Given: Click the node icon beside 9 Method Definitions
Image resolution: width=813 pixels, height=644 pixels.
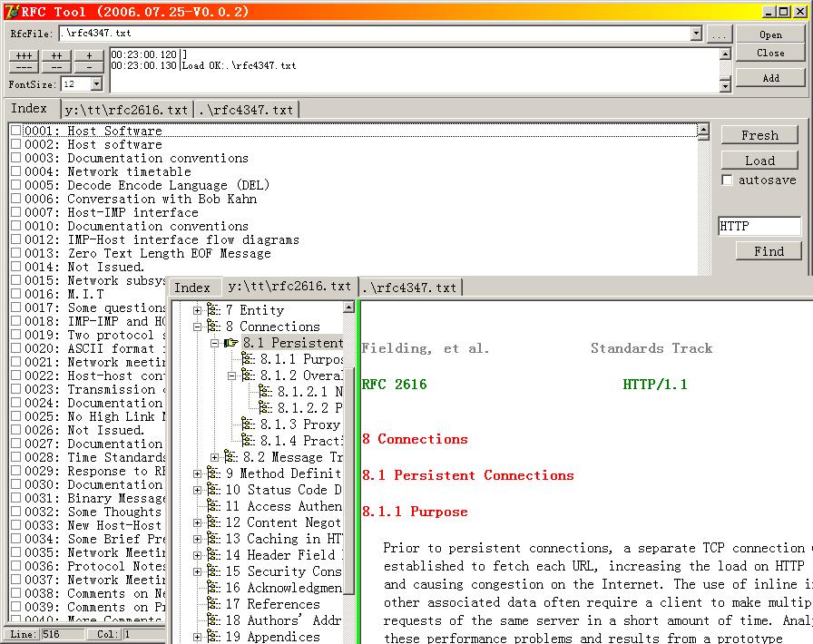Looking at the screenshot, I should [x=213, y=473].
